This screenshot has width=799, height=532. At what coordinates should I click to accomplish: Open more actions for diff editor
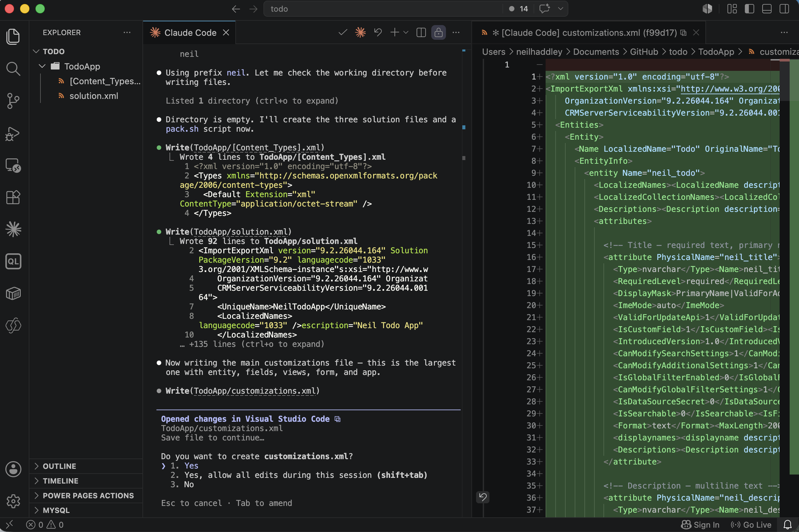pyautogui.click(x=784, y=32)
